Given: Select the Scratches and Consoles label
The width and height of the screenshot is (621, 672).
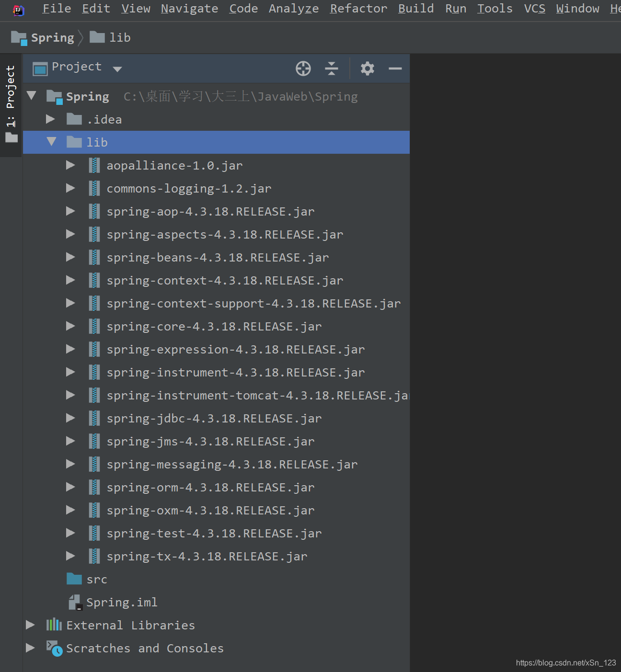Looking at the screenshot, I should click(x=145, y=648).
